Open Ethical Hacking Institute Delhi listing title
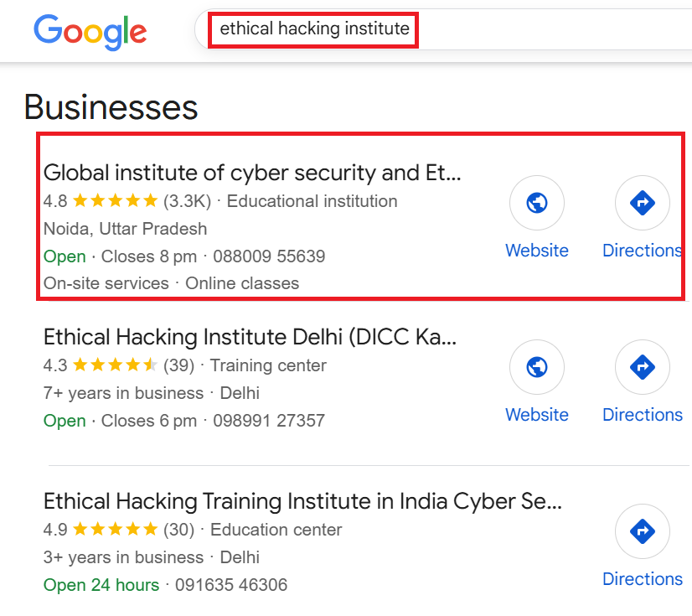 pyautogui.click(x=250, y=338)
